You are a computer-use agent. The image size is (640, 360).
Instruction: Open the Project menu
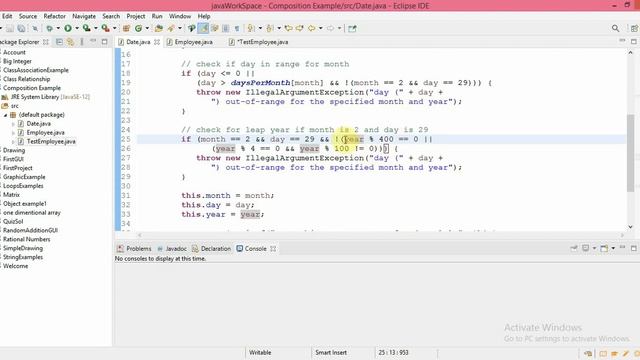136,16
